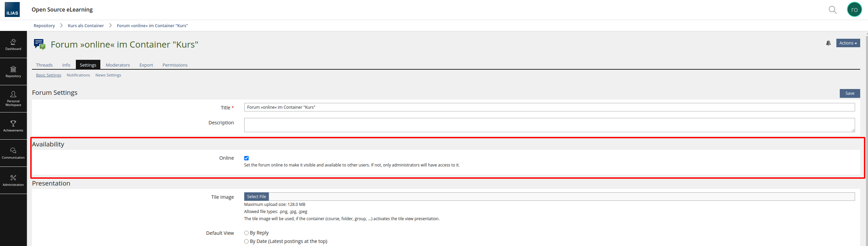Click the Online help description text
The height and width of the screenshot is (246, 868).
coord(352,165)
